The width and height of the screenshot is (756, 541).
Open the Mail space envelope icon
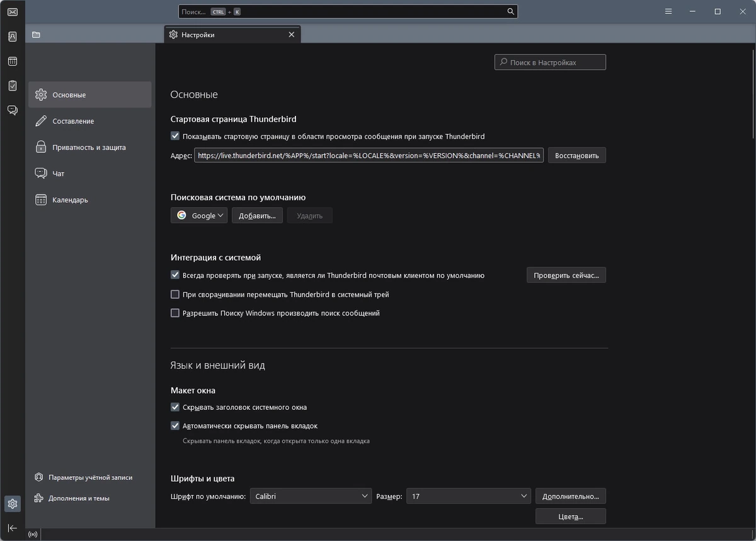coord(13,12)
